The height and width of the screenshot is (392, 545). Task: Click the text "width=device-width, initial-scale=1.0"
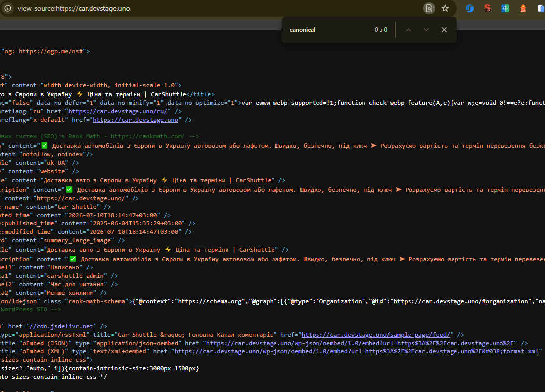pos(109,85)
